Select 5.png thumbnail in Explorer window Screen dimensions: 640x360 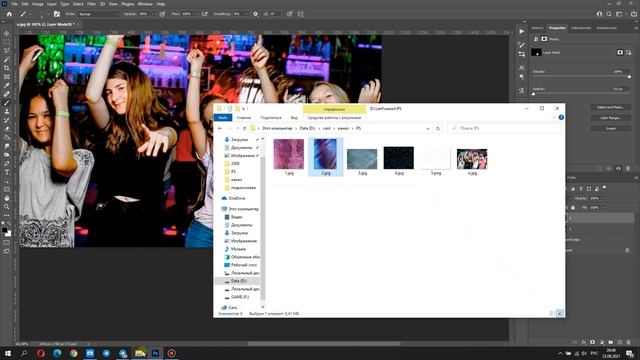point(435,162)
